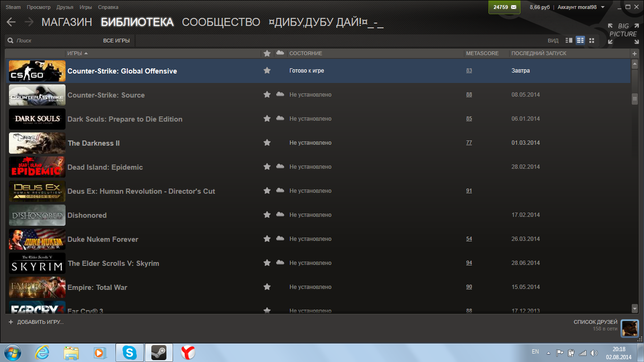Screen dimensions: 644x362
Task: Open СПИСОК ДРУЗЕЙ friends list
Action: [x=595, y=322]
